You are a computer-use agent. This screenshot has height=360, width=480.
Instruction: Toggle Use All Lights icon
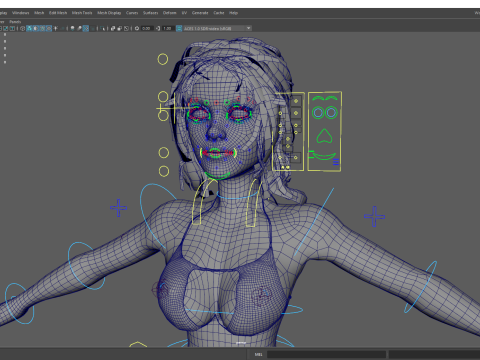tap(55, 28)
